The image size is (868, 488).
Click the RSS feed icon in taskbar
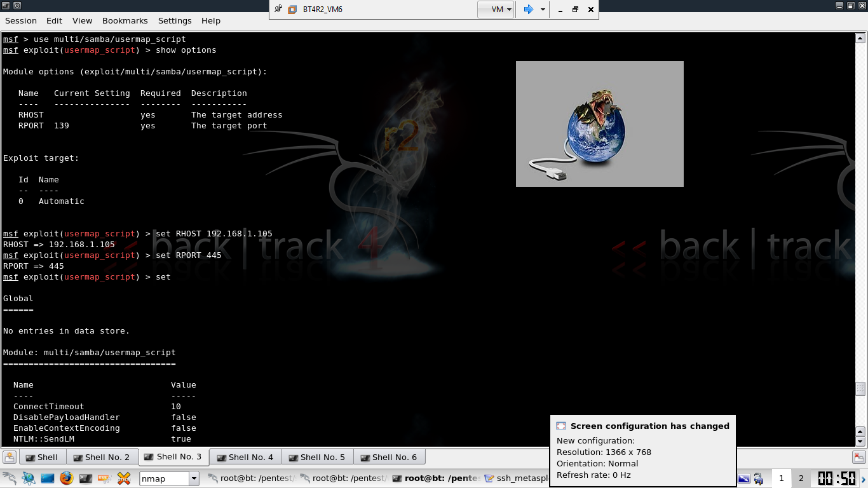coord(105,478)
